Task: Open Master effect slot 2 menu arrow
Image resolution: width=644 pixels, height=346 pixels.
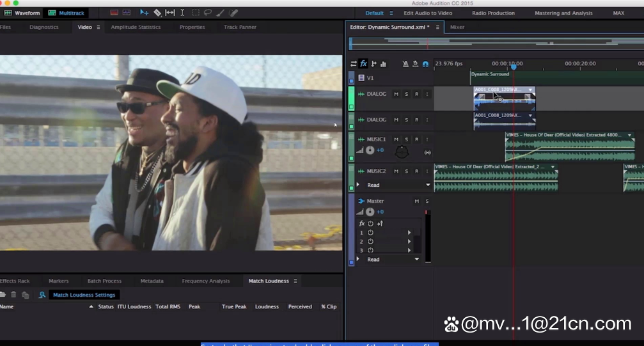Action: pyautogui.click(x=409, y=242)
